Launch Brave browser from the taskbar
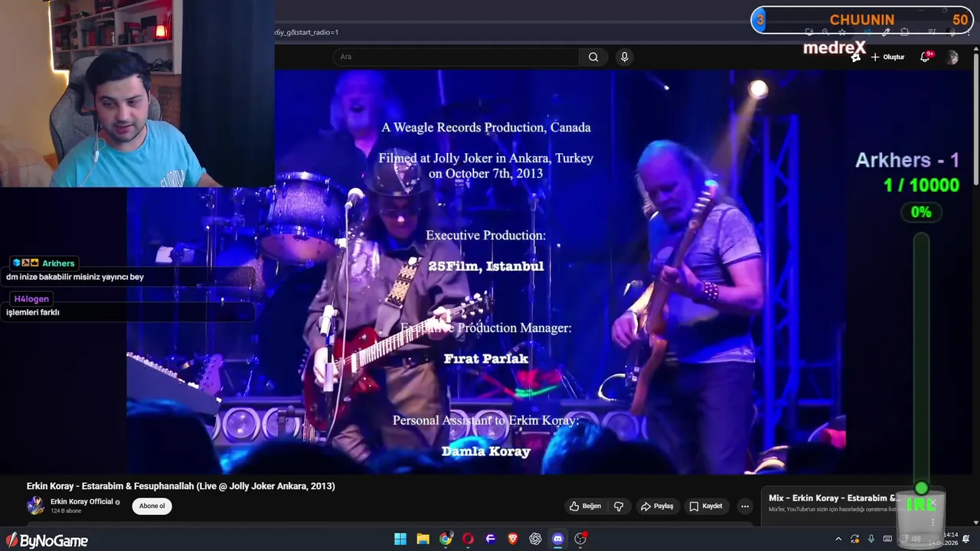Screen dimensions: 980x551 pos(513,539)
